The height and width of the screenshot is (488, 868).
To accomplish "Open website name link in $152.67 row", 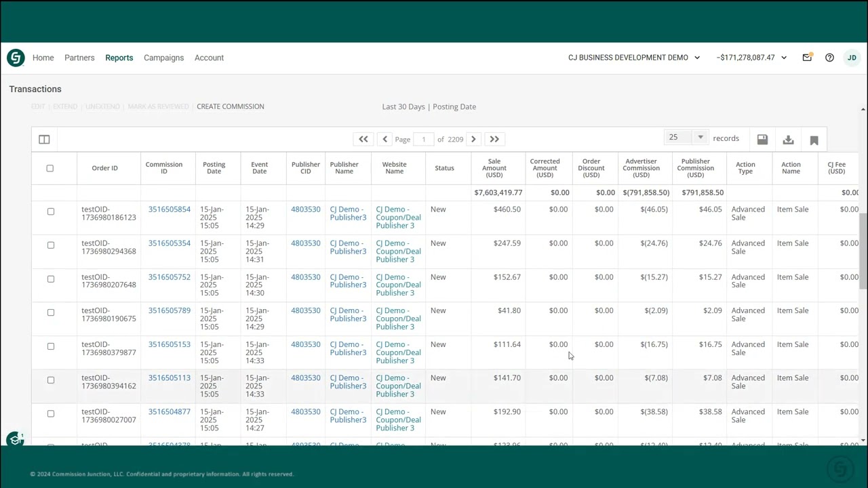I will (x=398, y=285).
